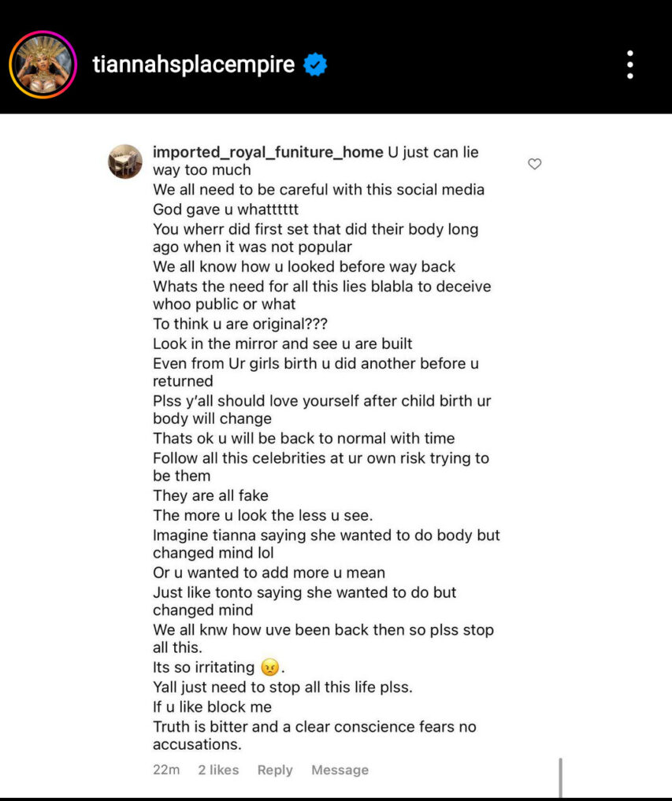672x801 pixels.
Task: View the 2 likes list
Action: coord(218,769)
